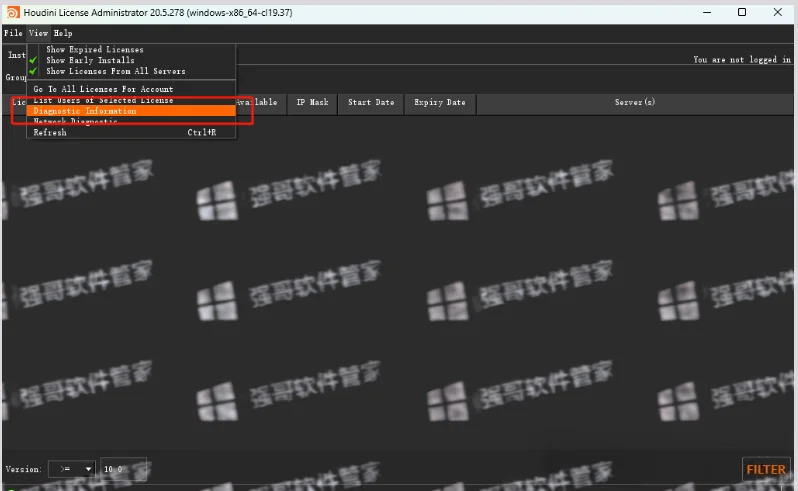Focus the version number input field
This screenshot has height=491, width=798.
(x=123, y=469)
